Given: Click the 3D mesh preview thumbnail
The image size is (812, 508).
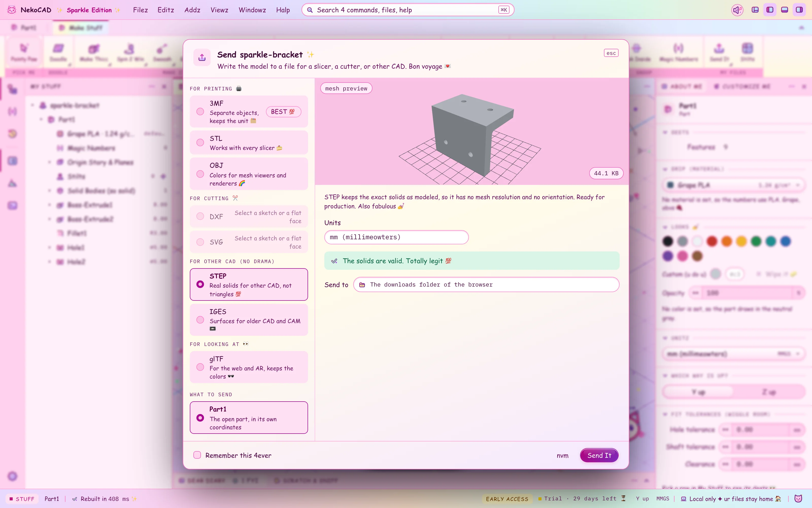Looking at the screenshot, I should coord(471,132).
